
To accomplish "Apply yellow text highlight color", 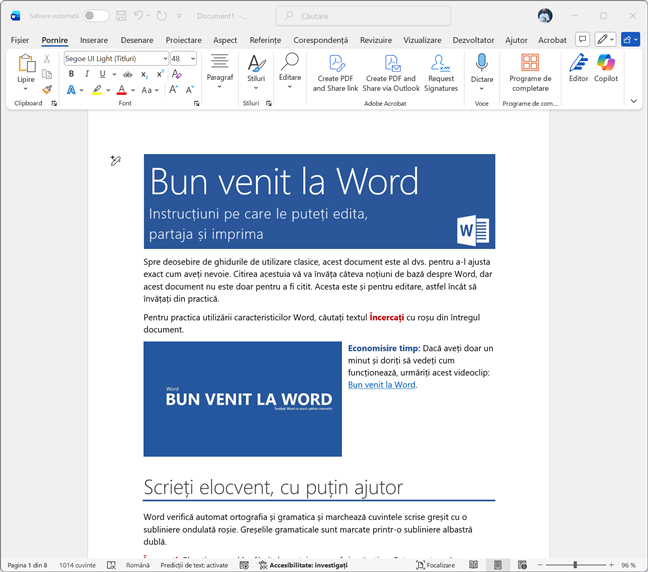I will pos(97,90).
